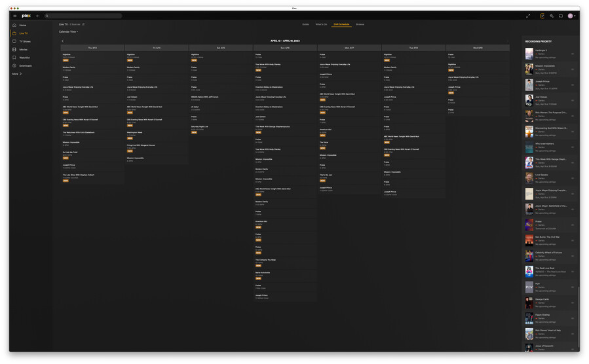Image resolution: width=589 pixels, height=364 pixels.
Task: Expand the More section in sidebar
Action: click(x=17, y=74)
